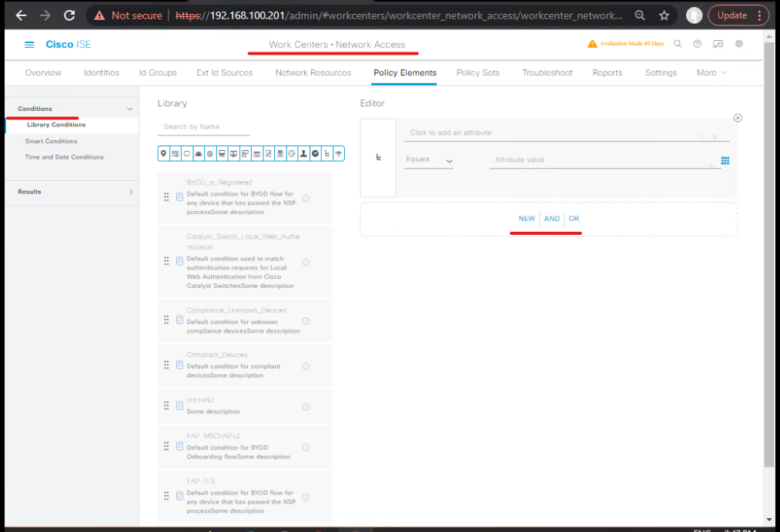This screenshot has width=780, height=532.
Task: Click the Not secure warning badge
Action: pyautogui.click(x=129, y=15)
